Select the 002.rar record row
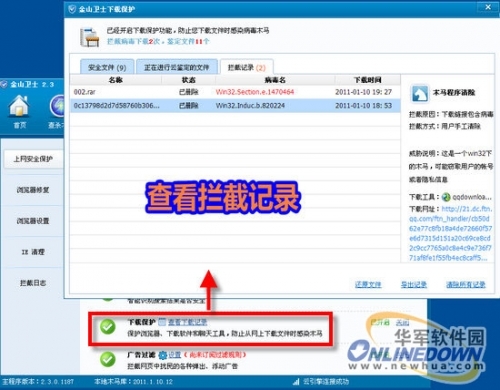Viewport: 500px width, 390px height. coord(235,92)
